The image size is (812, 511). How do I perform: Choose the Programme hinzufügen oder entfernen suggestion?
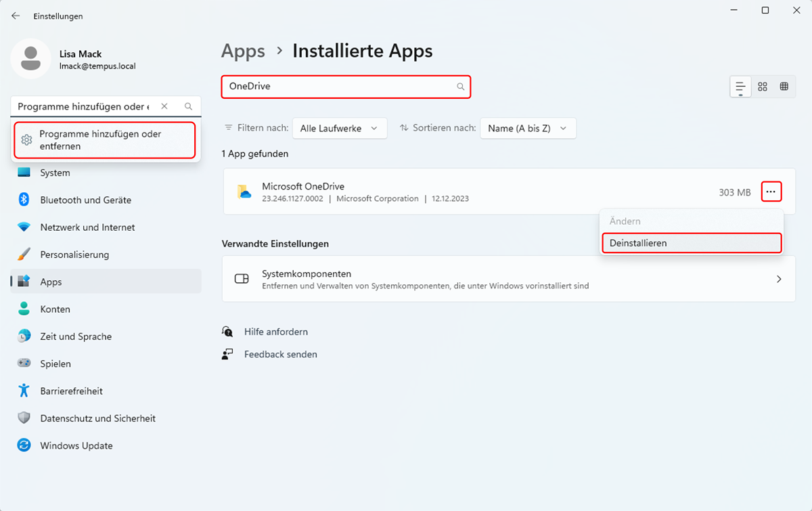pos(106,139)
